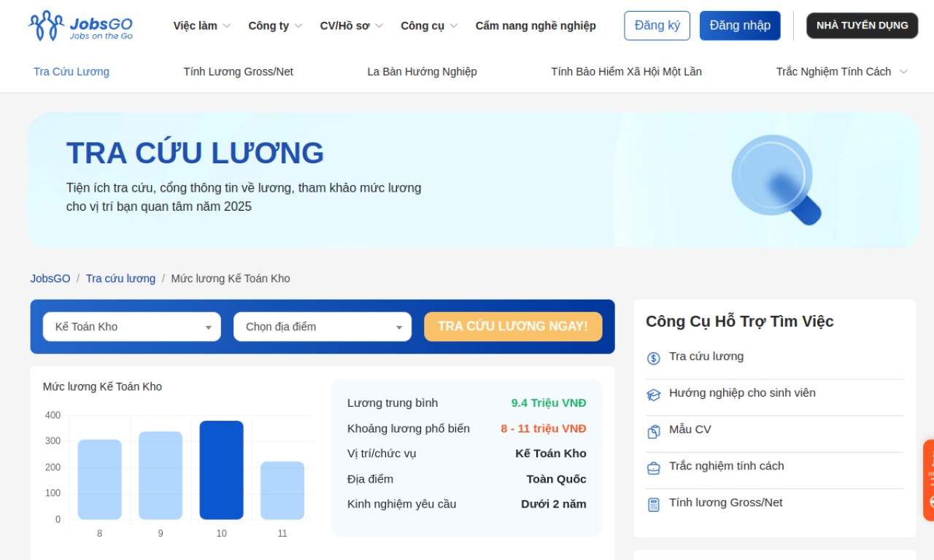Open the Công cụ menu
This screenshot has height=560, width=934.
[x=429, y=26]
